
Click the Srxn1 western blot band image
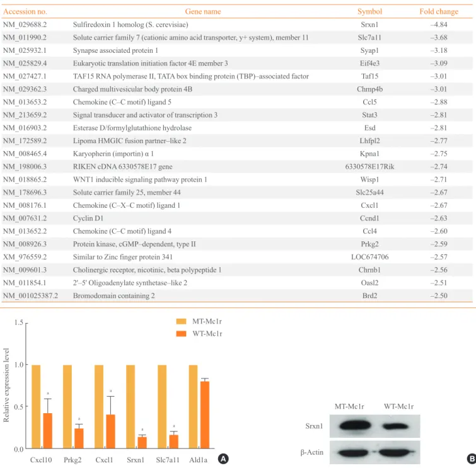click(375, 426)
